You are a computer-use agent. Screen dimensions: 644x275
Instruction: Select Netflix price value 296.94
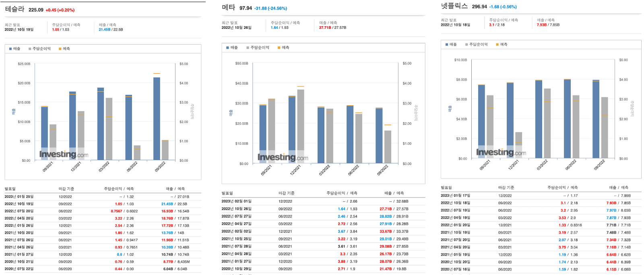pyautogui.click(x=479, y=7)
